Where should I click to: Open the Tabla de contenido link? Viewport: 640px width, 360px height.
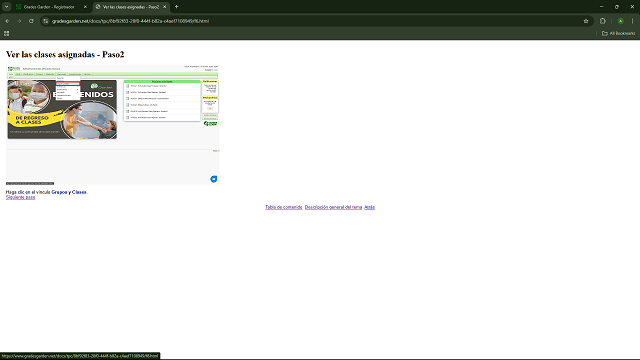284,207
